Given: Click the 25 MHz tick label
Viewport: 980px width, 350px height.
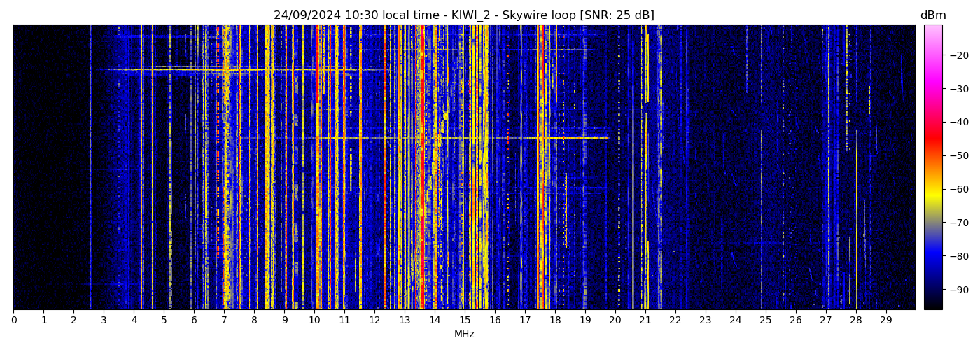Looking at the screenshot, I should [765, 321].
